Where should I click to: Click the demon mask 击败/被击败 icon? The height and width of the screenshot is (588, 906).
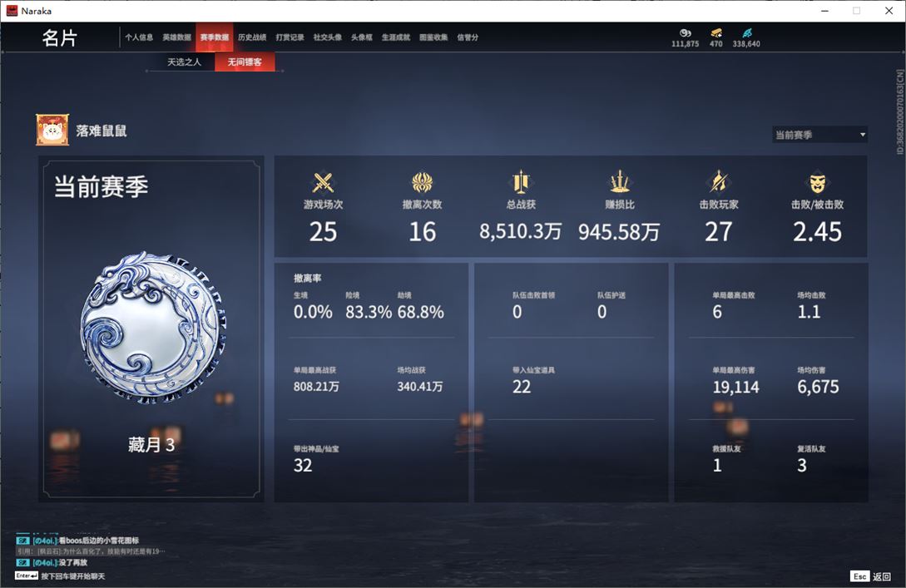tap(817, 183)
